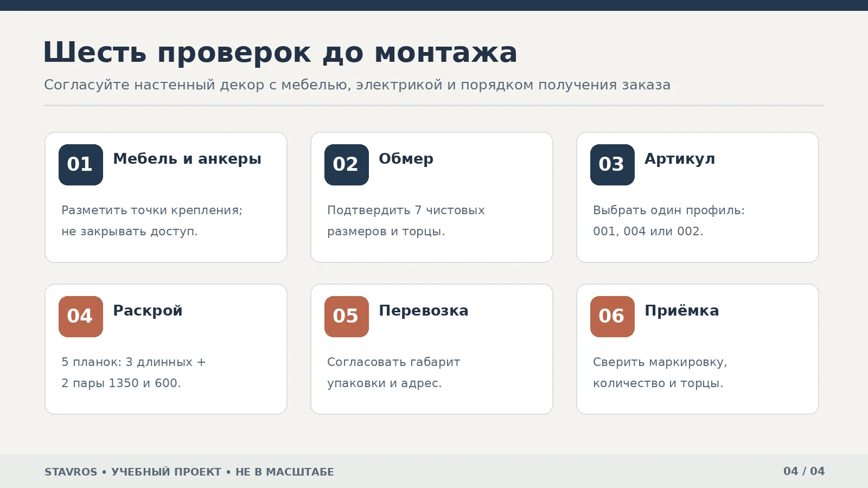
Task: Click the navy 02 number badge
Action: pos(347,165)
